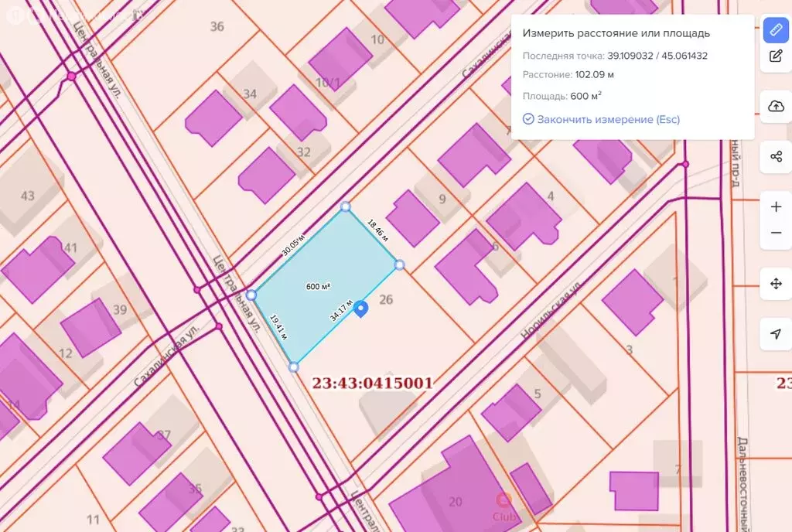
Task: Click the checkmark beside Закончить измерение
Action: (x=527, y=118)
